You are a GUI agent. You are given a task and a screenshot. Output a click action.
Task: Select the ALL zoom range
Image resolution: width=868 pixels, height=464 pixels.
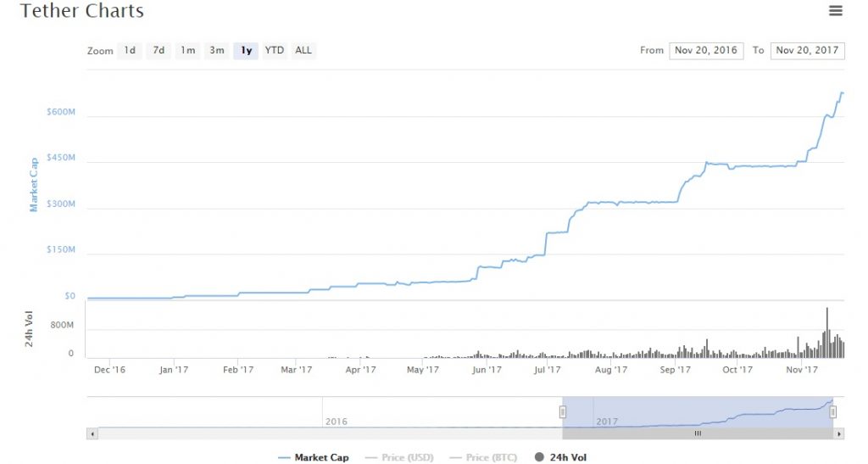click(x=303, y=50)
